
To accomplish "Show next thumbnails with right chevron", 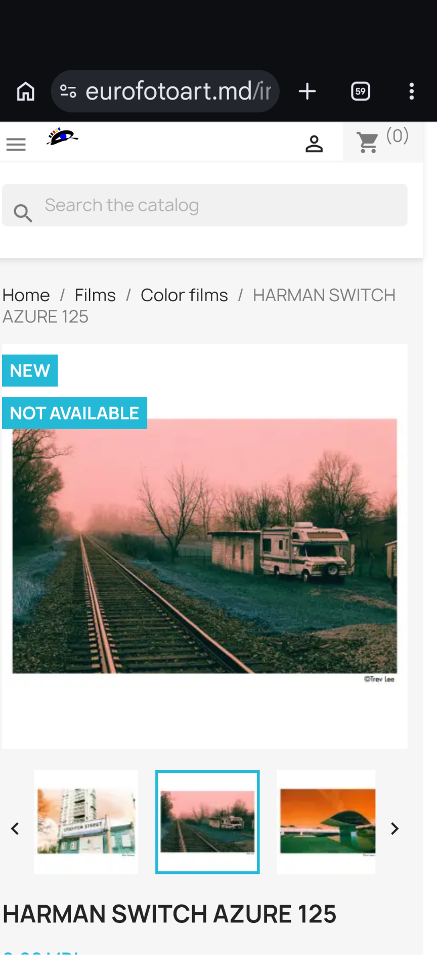I will (395, 828).
